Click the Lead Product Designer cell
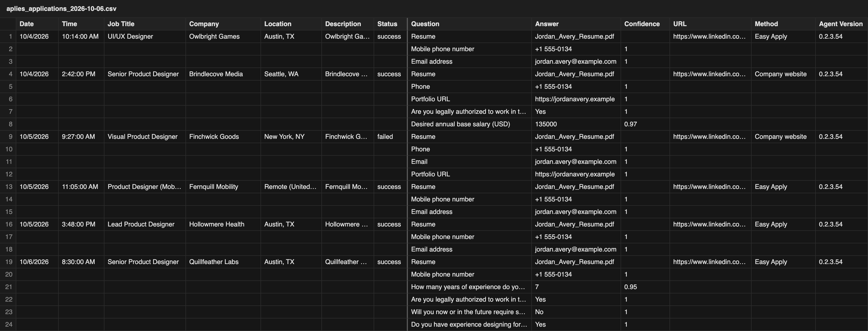868x331 pixels. (145, 224)
